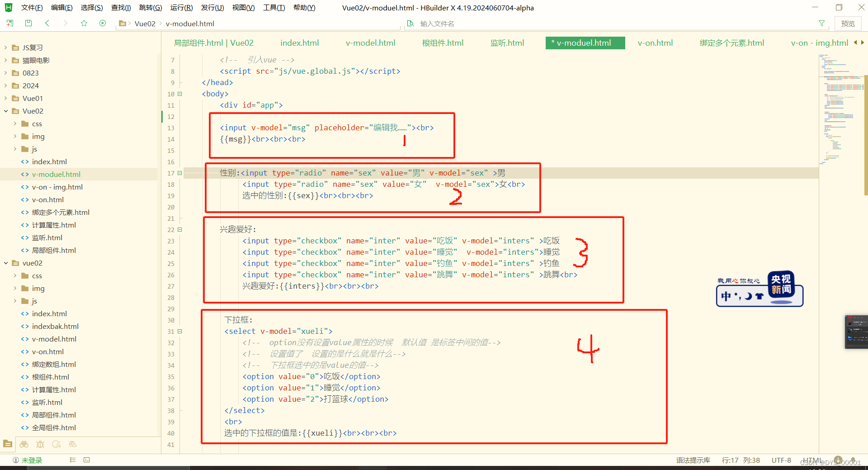868x470 pixels.
Task: Click the new file toolbar icon
Action: coord(10,23)
